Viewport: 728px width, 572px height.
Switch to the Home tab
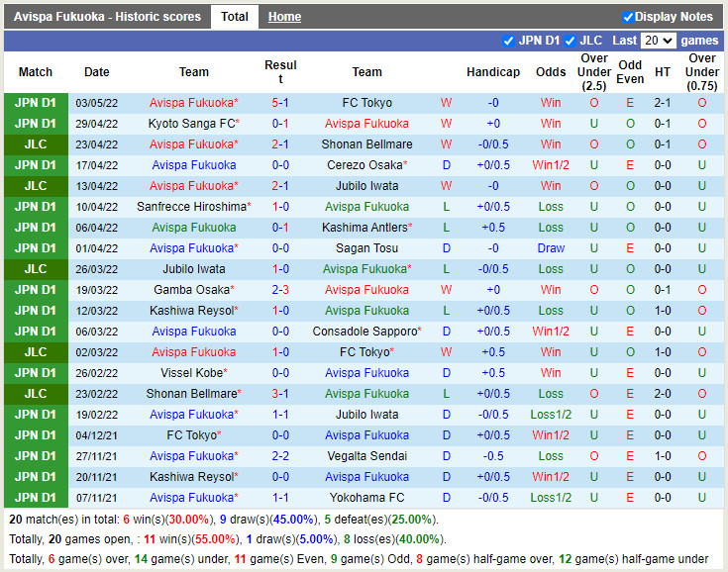284,17
